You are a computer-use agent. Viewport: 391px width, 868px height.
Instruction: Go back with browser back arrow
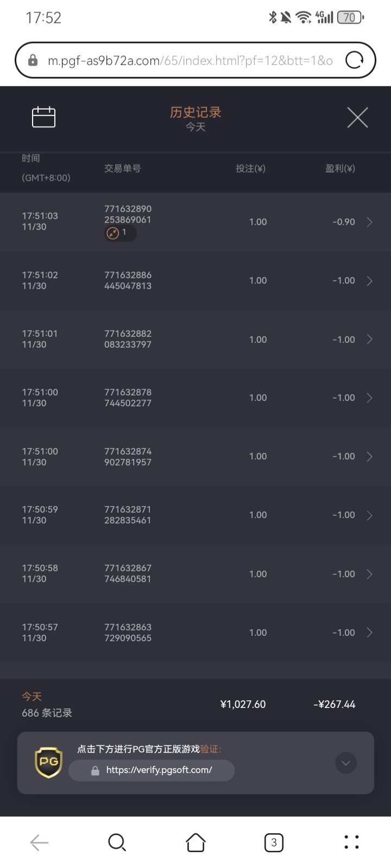click(39, 843)
